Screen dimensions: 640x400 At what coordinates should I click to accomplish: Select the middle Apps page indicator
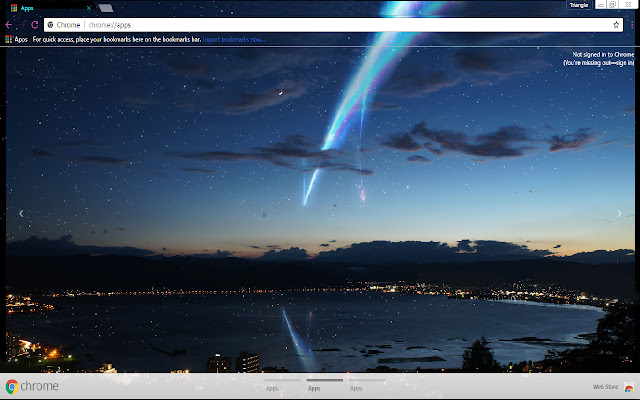(x=314, y=386)
